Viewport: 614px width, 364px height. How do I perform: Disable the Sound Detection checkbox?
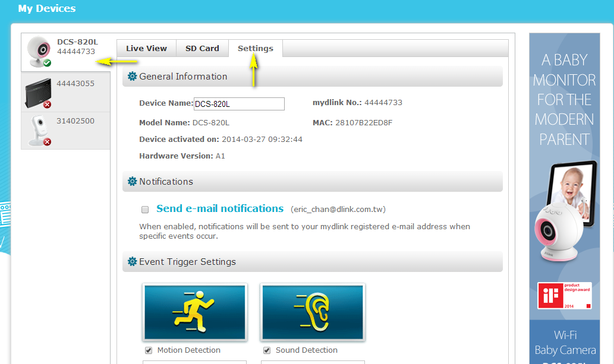(x=266, y=350)
